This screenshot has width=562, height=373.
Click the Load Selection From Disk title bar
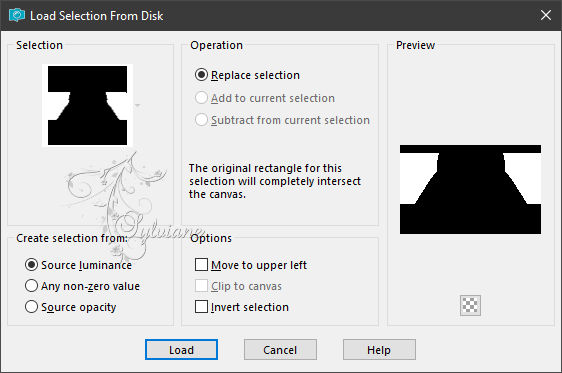pyautogui.click(x=281, y=15)
